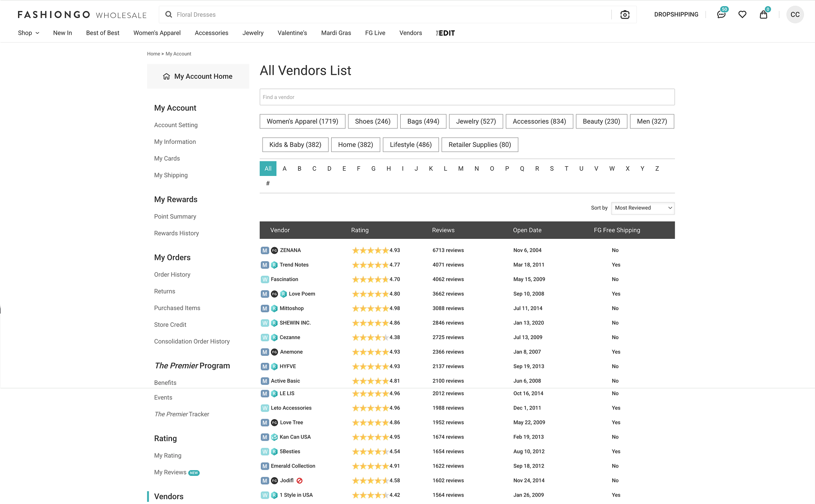Image resolution: width=815 pixels, height=504 pixels.
Task: Filter by Retailer Supplies (80)
Action: pos(480,145)
